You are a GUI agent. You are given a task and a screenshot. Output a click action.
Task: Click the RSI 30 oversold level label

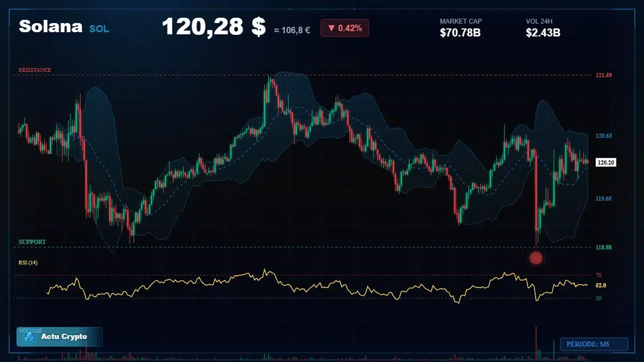(x=598, y=298)
